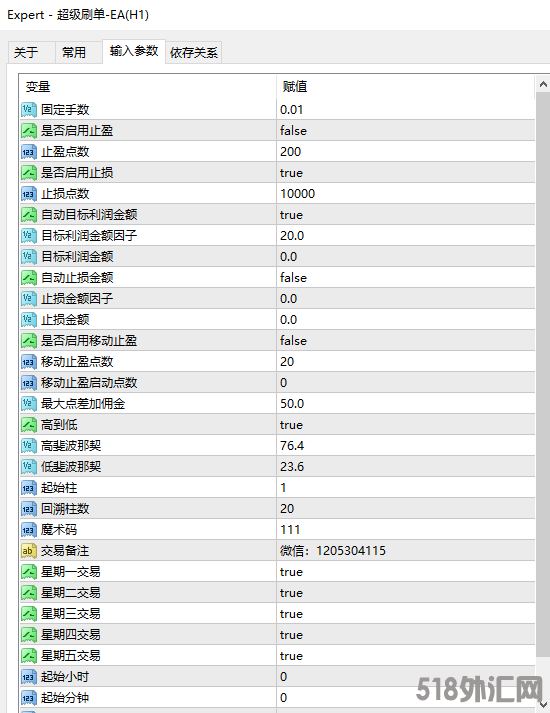Click the double icon beside 目标利润金额因子

click(x=29, y=236)
